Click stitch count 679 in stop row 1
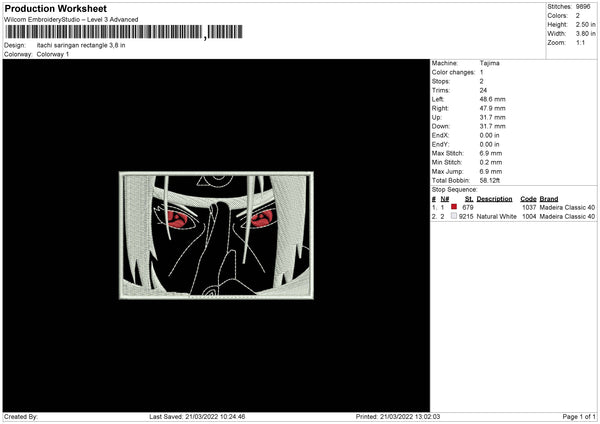This screenshot has width=600, height=424. pos(468,207)
